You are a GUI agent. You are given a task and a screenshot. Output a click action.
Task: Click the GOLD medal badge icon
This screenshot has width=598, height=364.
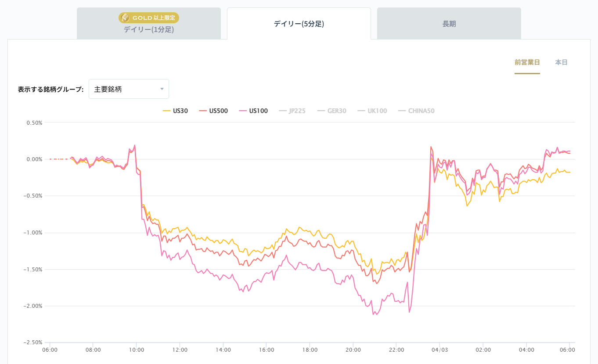(125, 18)
